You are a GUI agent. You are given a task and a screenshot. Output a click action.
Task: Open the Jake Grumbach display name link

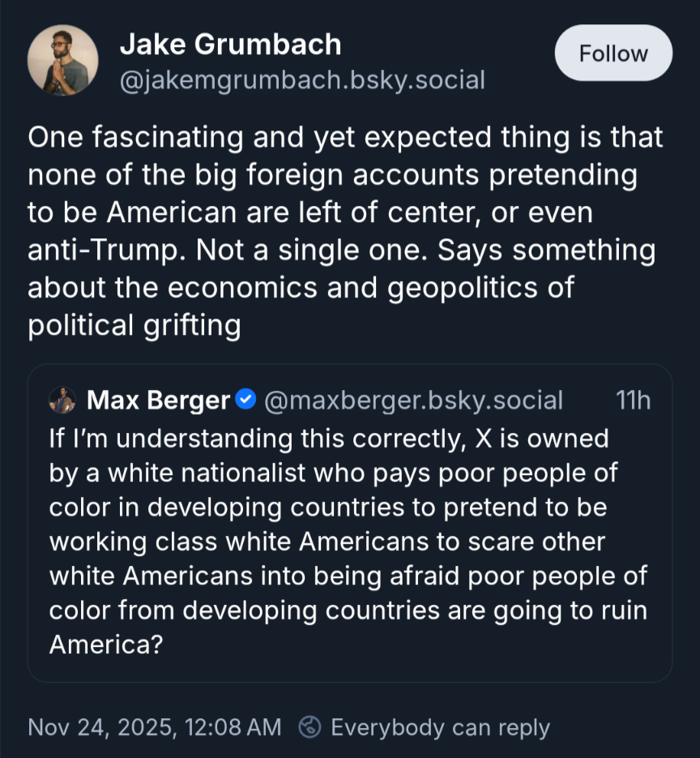pos(230,45)
